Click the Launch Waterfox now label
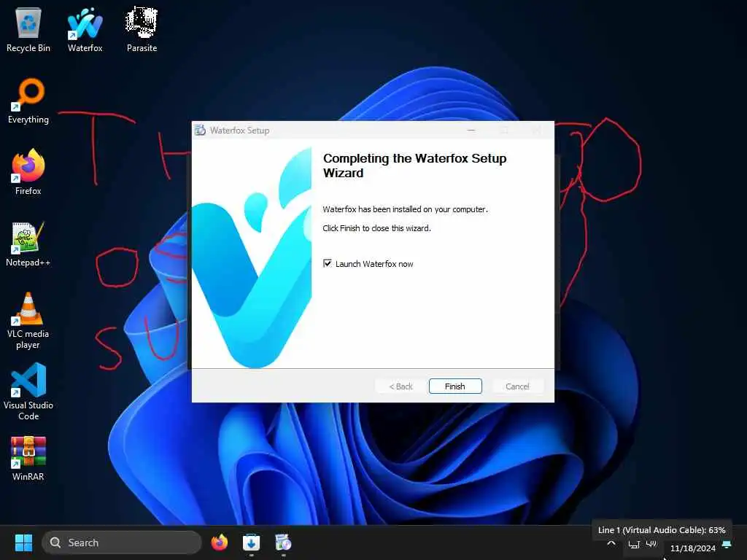The image size is (747, 560). 374,264
